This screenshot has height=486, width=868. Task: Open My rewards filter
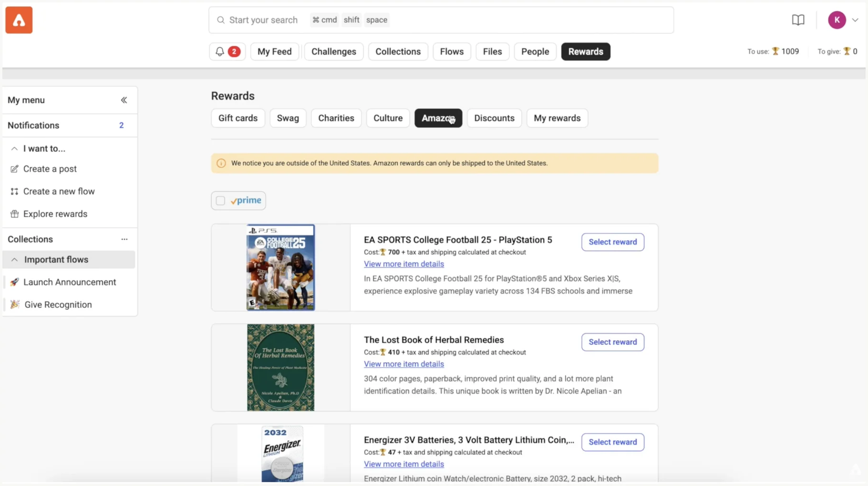click(x=557, y=118)
